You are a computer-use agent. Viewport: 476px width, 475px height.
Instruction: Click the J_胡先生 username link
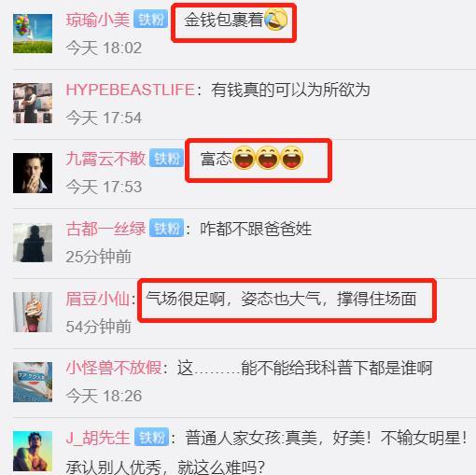coord(98,438)
